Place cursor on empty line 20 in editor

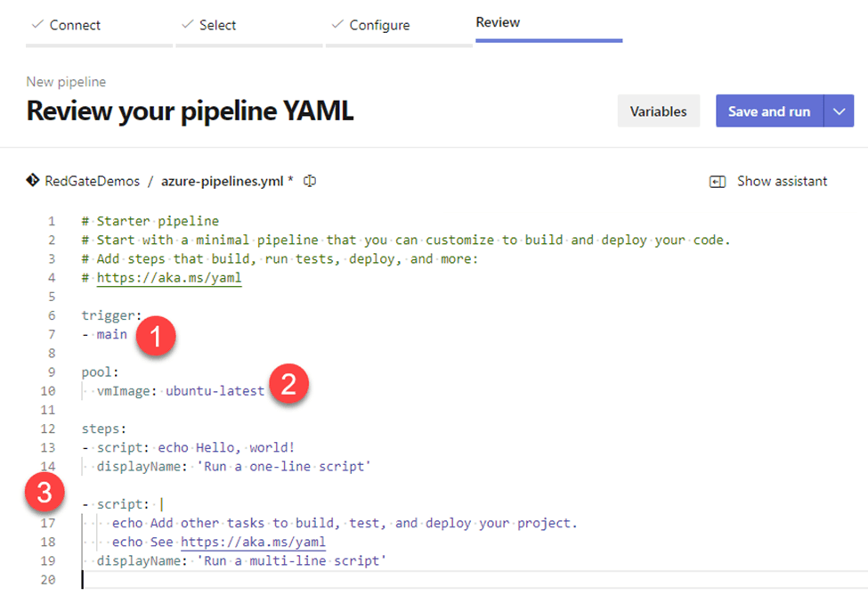pyautogui.click(x=267, y=580)
